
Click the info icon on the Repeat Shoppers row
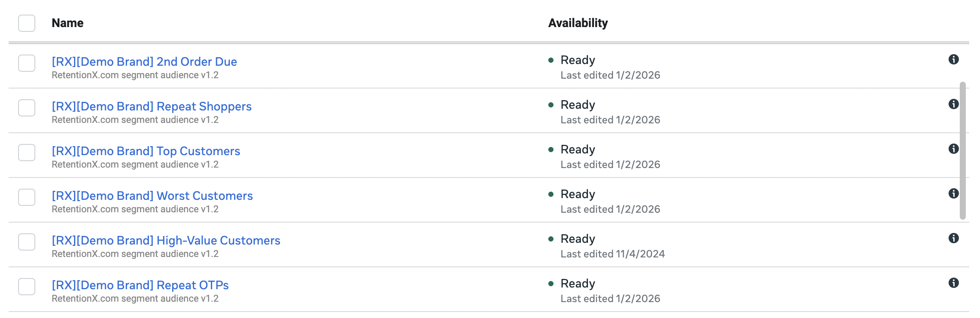[955, 104]
